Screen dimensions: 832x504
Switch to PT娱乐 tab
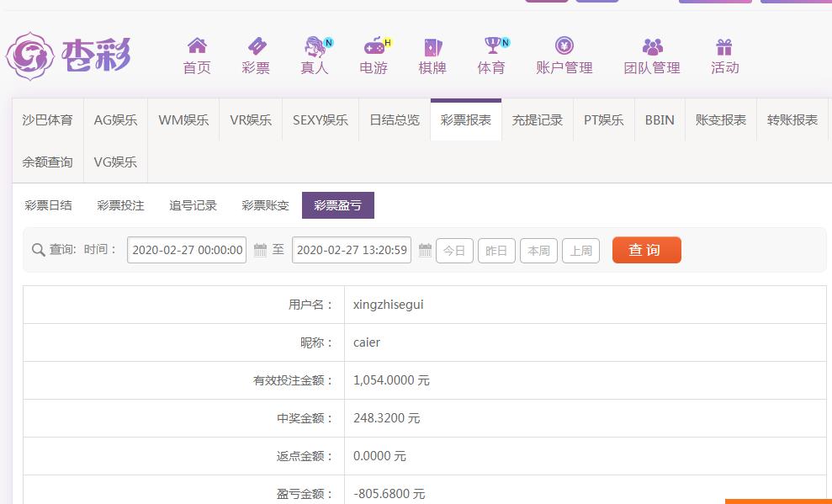[603, 119]
